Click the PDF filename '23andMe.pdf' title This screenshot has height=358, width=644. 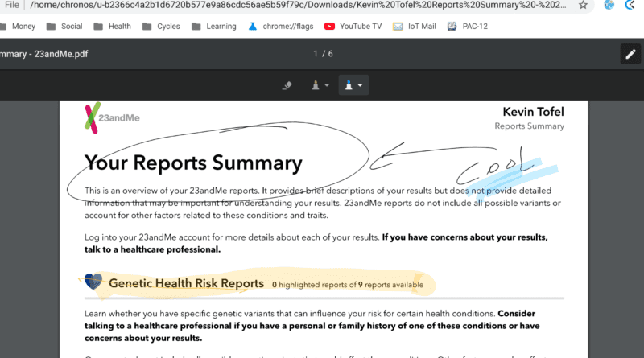tap(44, 54)
